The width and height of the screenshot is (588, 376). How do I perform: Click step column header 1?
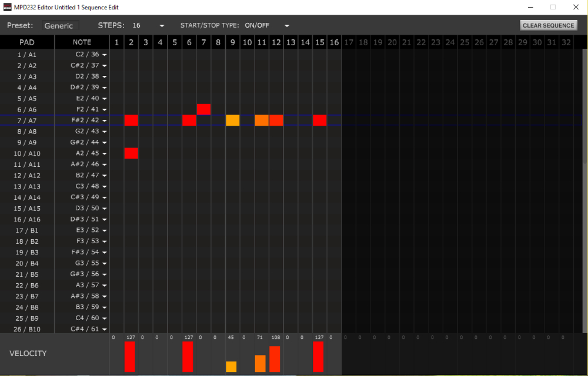point(116,42)
